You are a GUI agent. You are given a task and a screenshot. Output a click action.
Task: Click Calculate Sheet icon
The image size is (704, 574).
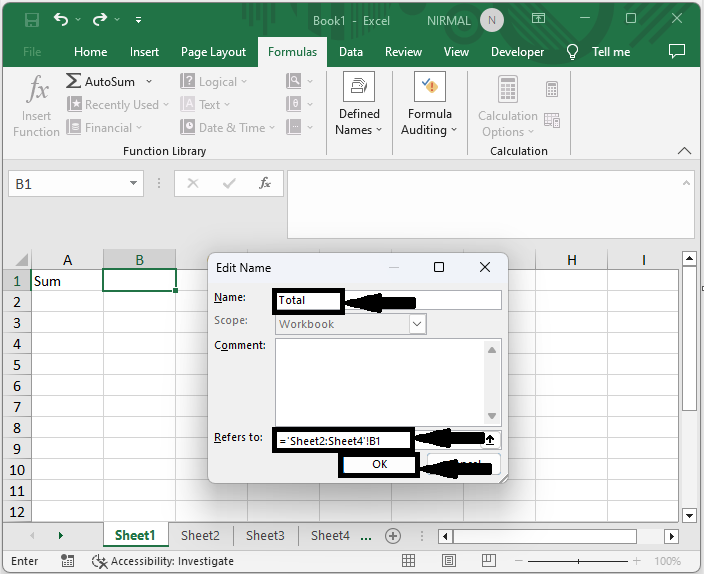pos(552,120)
